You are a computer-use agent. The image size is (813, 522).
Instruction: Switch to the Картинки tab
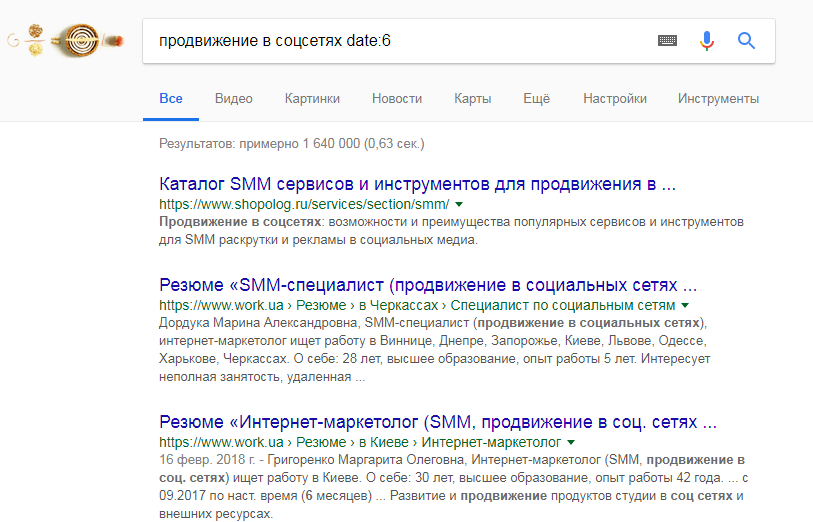click(x=312, y=99)
